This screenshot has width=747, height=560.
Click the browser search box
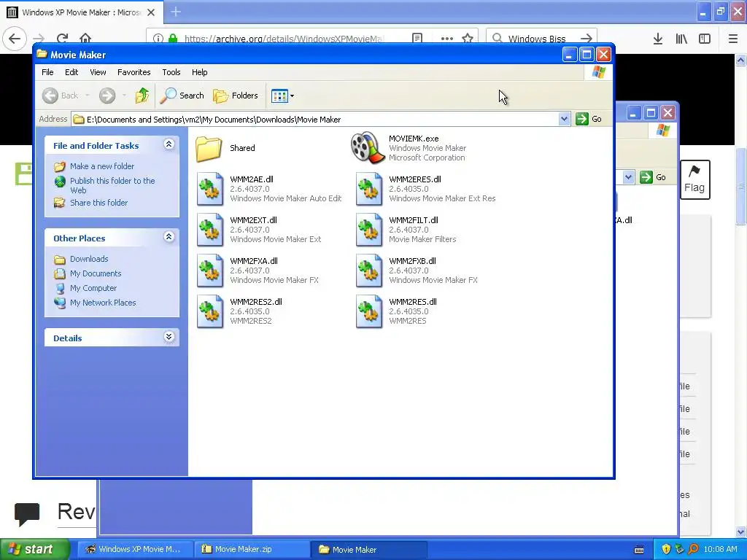point(542,39)
